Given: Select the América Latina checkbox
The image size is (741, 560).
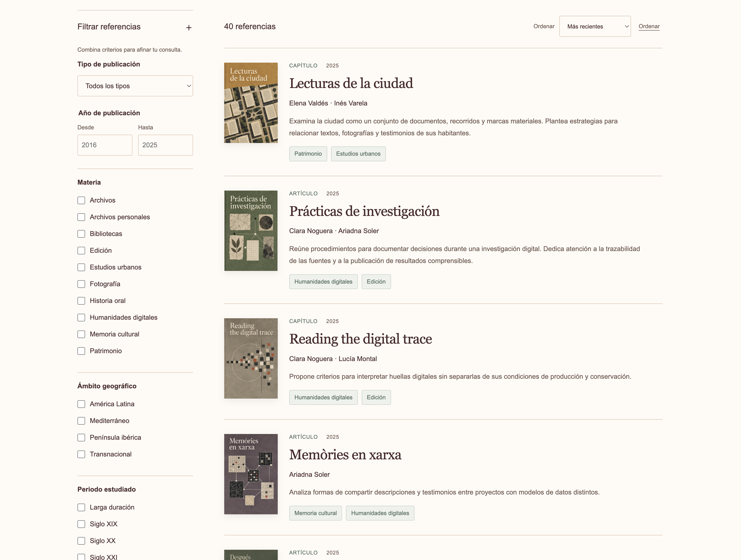Looking at the screenshot, I should (x=81, y=404).
